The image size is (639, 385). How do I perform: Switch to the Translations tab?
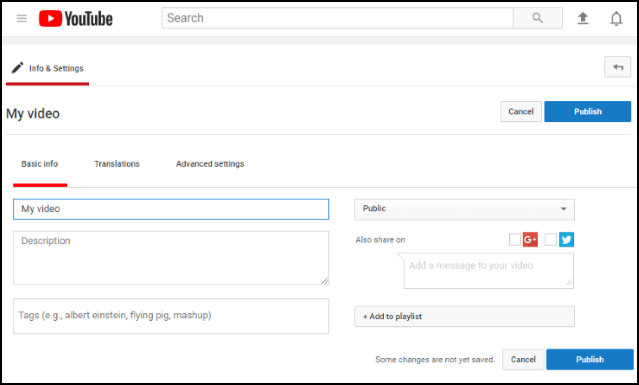(x=117, y=164)
